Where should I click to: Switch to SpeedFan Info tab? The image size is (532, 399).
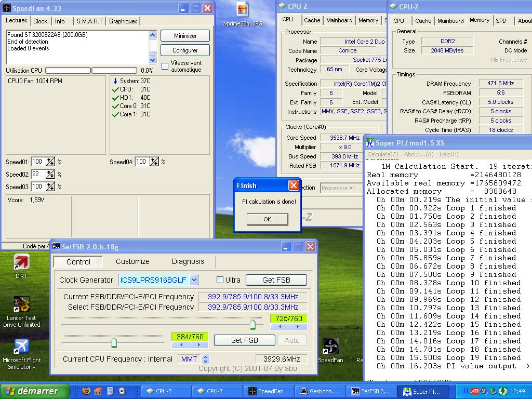pos(60,21)
